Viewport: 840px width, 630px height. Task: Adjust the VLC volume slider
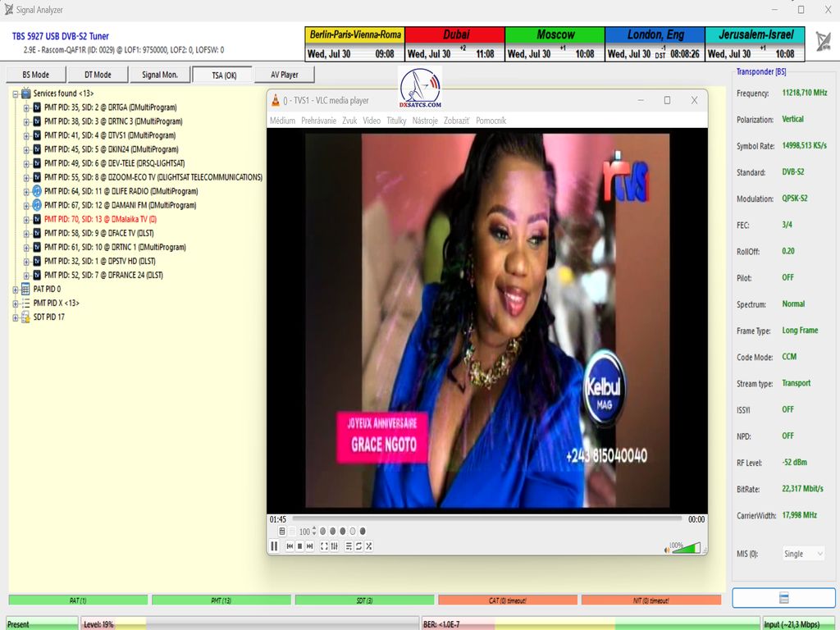click(686, 548)
